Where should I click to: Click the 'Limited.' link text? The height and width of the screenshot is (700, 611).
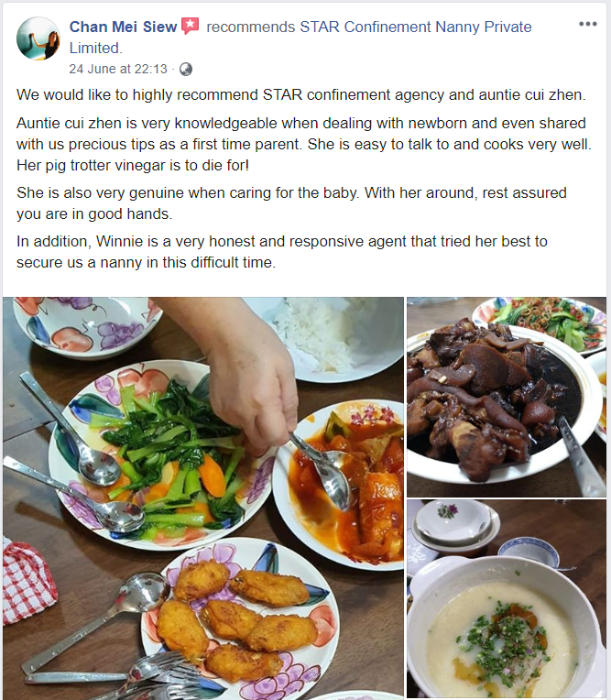coord(95,48)
